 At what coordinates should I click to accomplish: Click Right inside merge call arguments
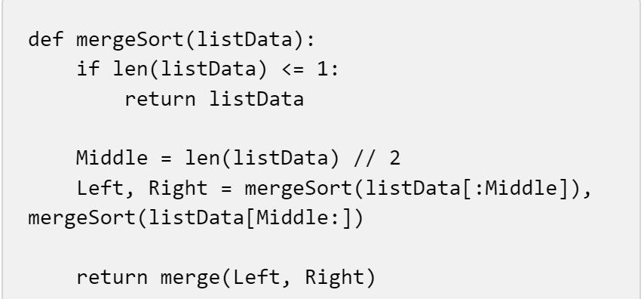coord(334,279)
